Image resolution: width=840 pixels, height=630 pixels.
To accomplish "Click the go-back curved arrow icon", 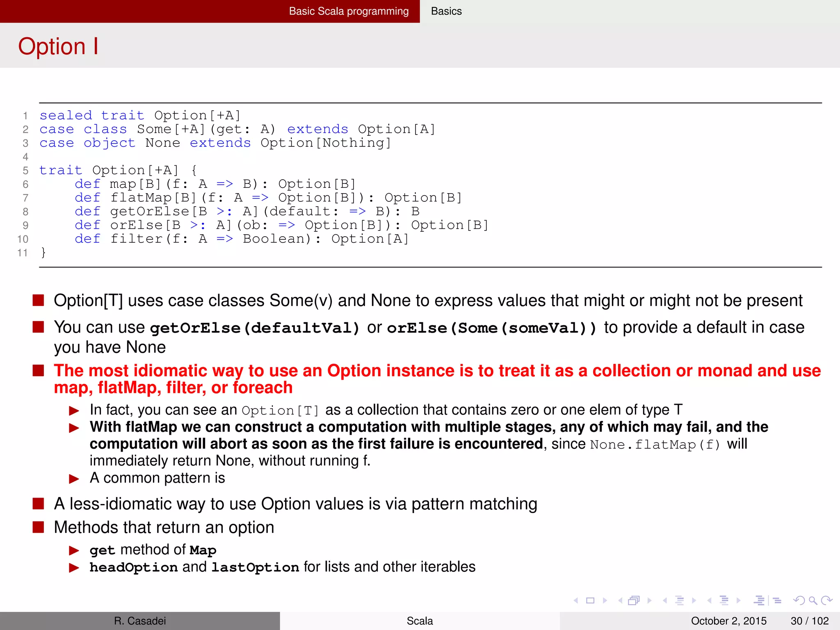I will point(799,600).
